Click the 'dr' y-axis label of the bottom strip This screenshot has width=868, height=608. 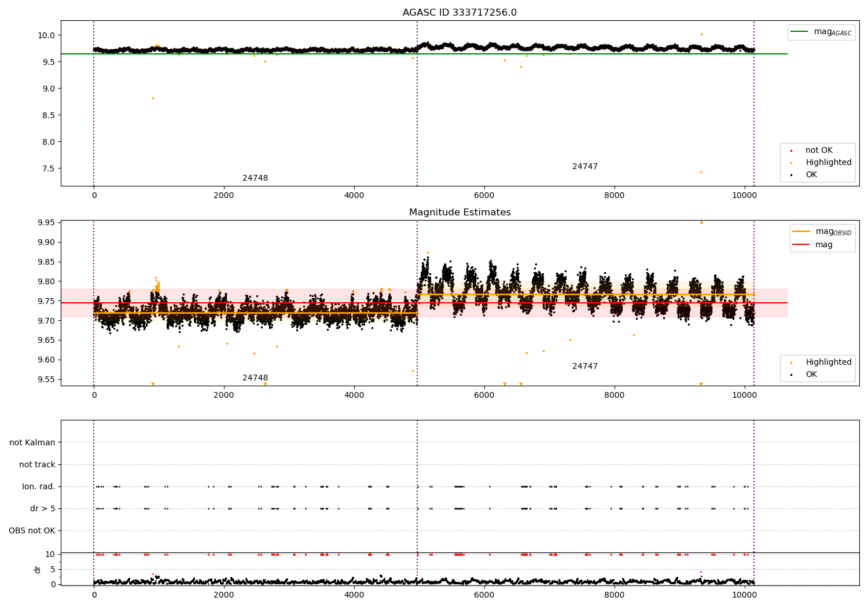click(38, 569)
